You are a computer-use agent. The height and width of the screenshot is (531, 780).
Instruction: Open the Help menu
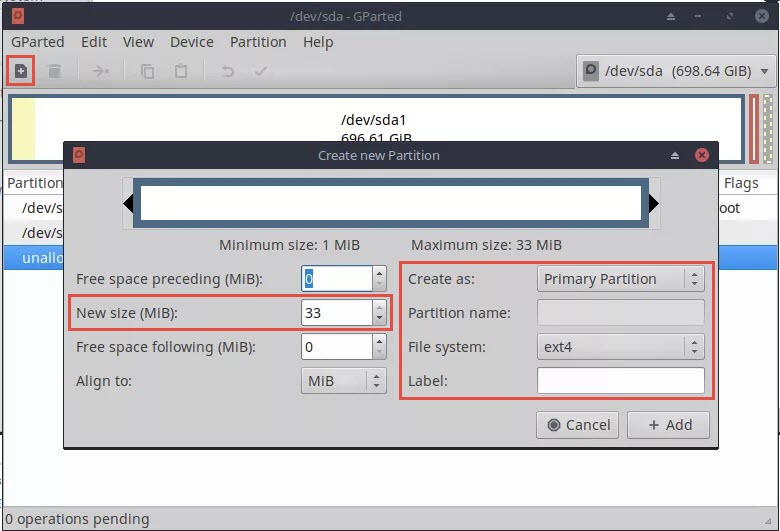click(x=318, y=42)
